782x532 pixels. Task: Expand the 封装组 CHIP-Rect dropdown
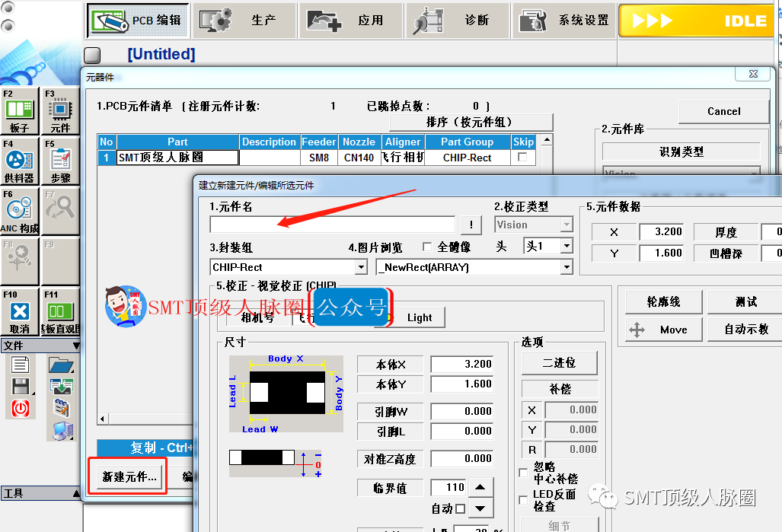(361, 267)
